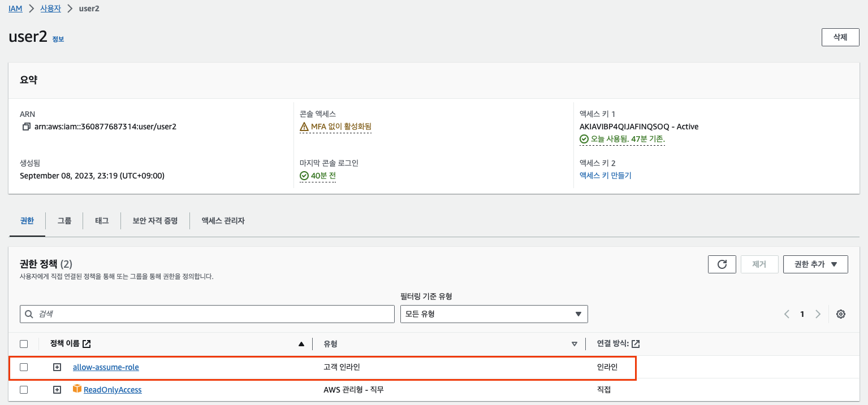Open table preferences gear icon
The height and width of the screenshot is (405, 868).
(x=841, y=314)
